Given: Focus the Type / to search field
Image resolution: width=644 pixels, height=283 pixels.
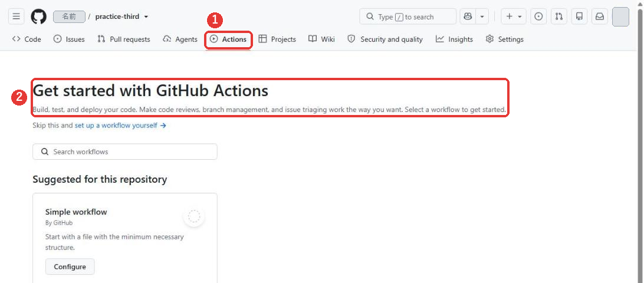Looking at the screenshot, I should pos(408,17).
